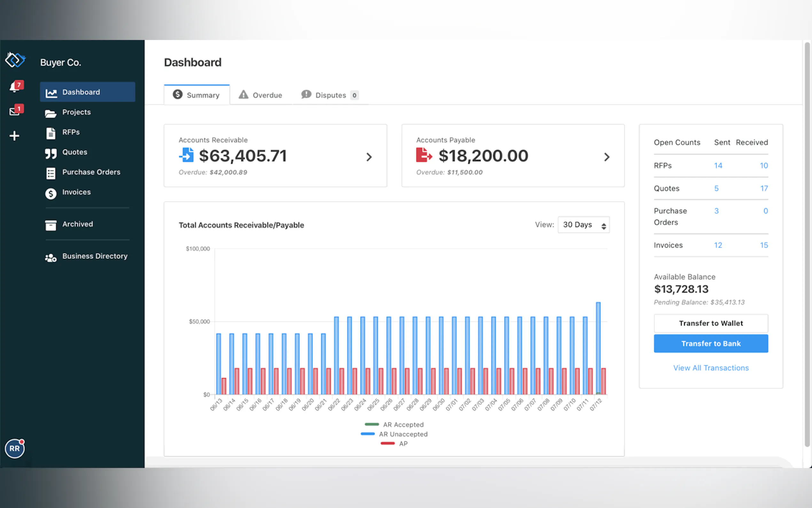Image resolution: width=812 pixels, height=508 pixels.
Task: Expand Accounts Receivable card chevron
Action: click(x=369, y=157)
